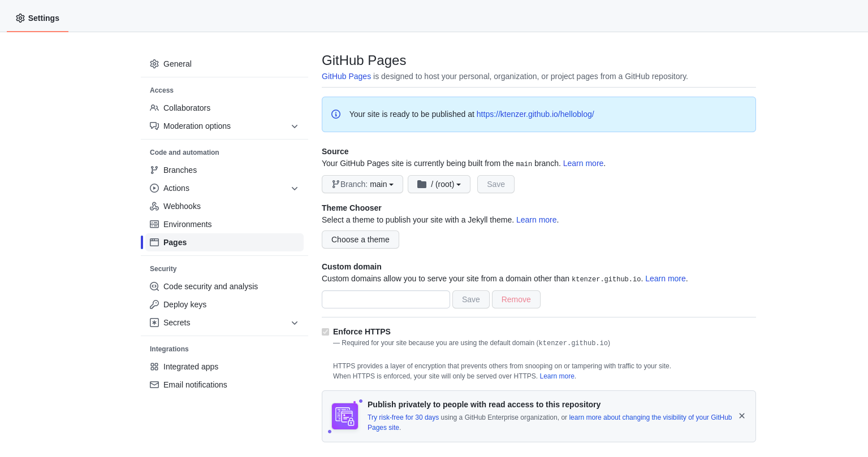Viewport: 868px width, 457px height.
Task: Select Pages in the sidebar
Action: pos(224,242)
